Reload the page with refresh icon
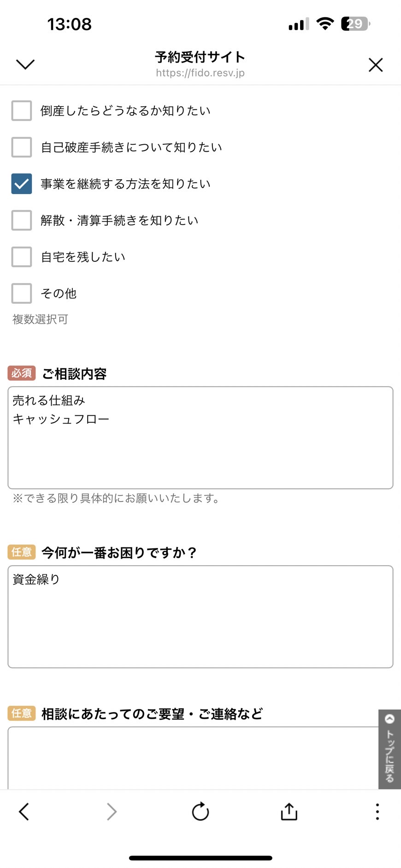Screen dimensions: 401x868 [200, 811]
